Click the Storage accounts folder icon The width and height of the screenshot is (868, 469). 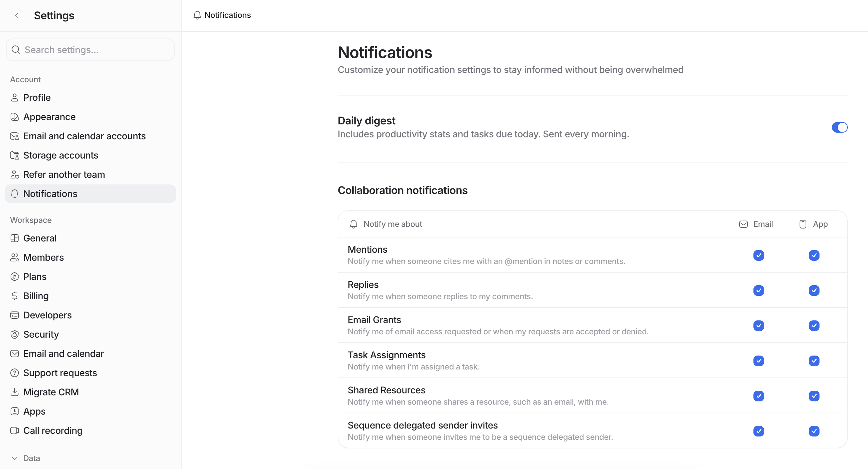pos(14,155)
